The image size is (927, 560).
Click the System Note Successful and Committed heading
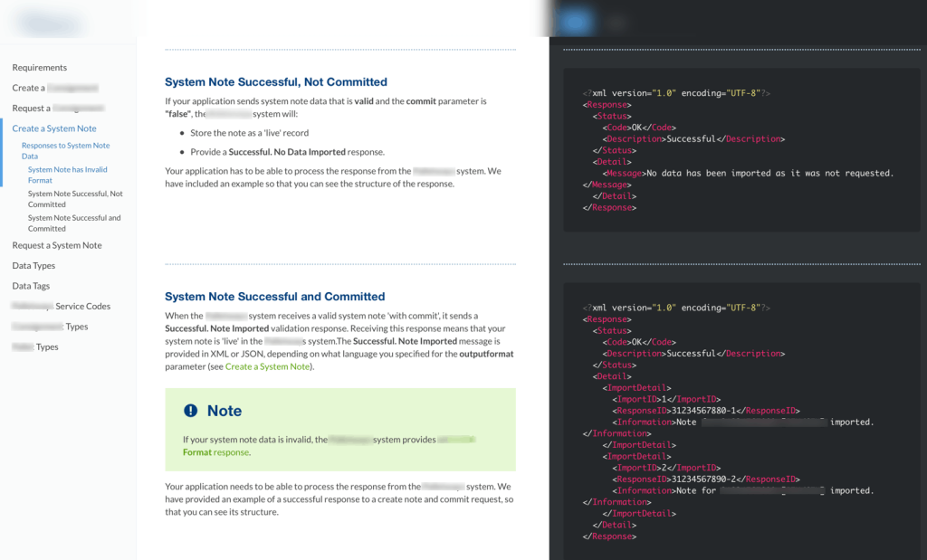click(x=274, y=297)
